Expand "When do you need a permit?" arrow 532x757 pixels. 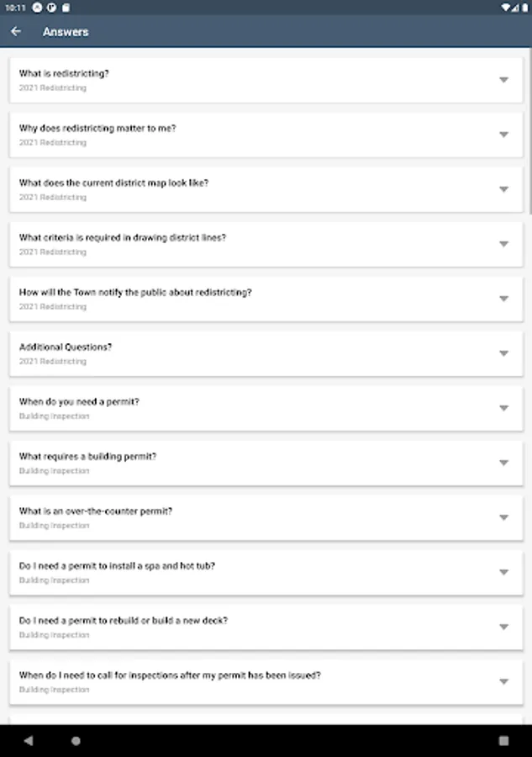(503, 408)
